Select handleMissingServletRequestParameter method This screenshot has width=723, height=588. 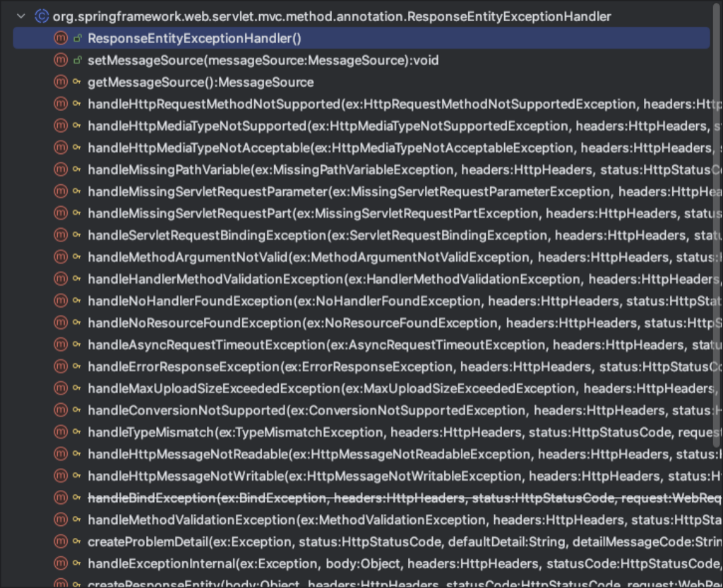pyautogui.click(x=361, y=191)
